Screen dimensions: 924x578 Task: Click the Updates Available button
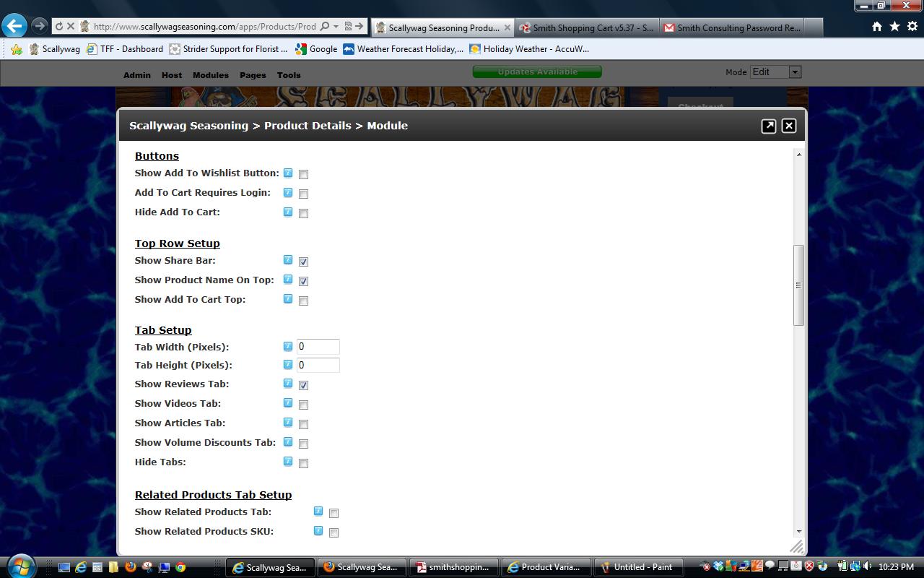tap(537, 72)
